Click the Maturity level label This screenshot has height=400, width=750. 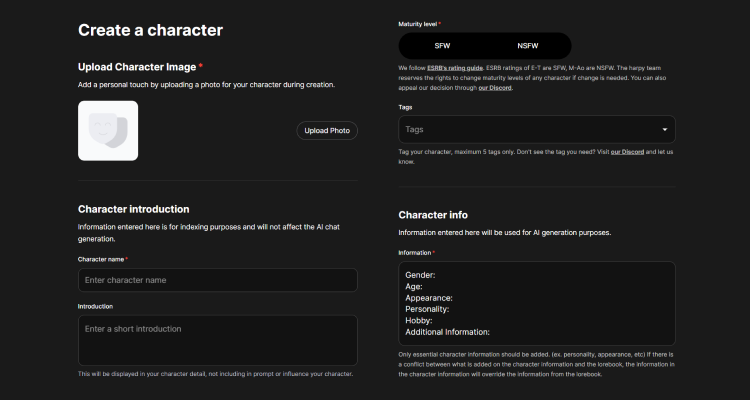[418, 24]
